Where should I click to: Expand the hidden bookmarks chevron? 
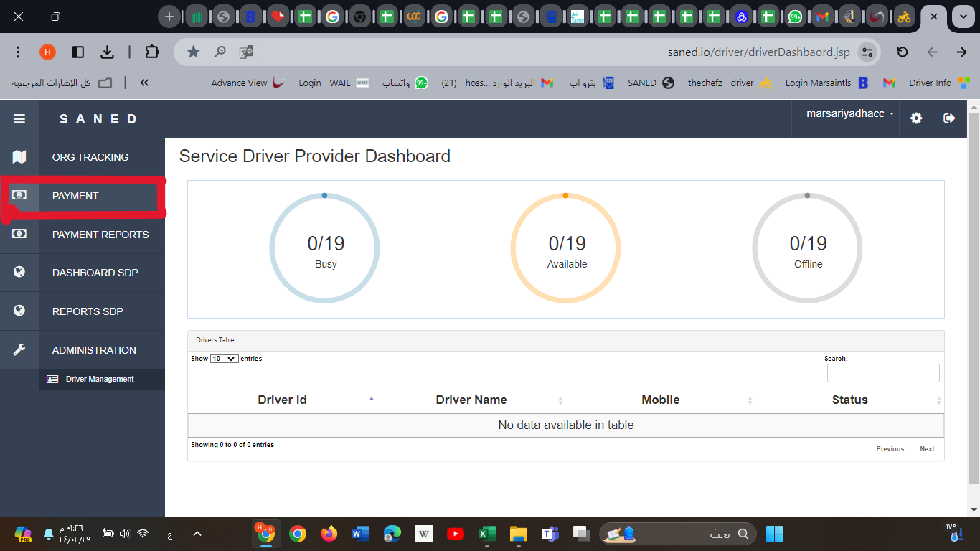tap(144, 83)
